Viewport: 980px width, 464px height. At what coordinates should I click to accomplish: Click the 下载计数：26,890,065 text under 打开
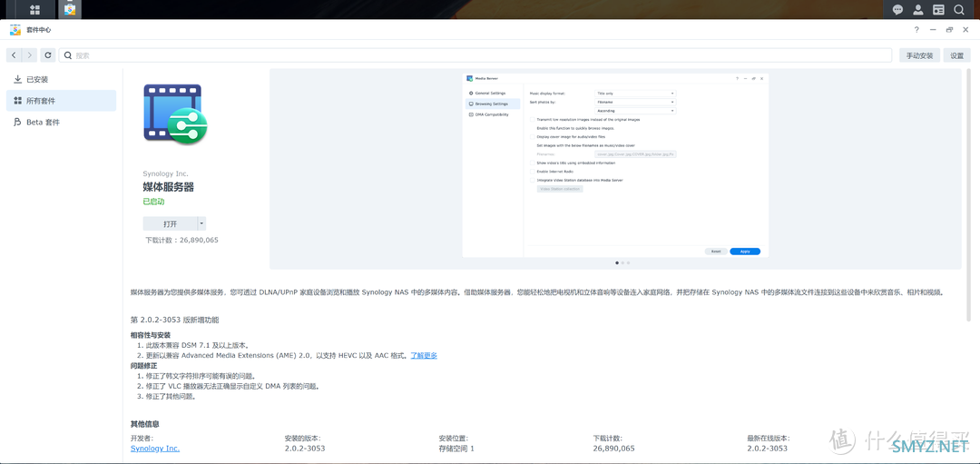[x=181, y=240]
